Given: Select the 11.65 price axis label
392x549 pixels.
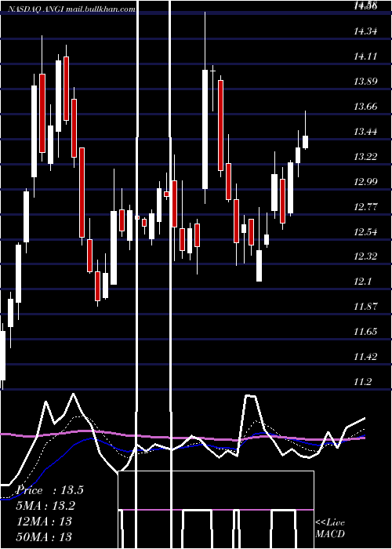Looking at the screenshot, I should pos(365,332).
